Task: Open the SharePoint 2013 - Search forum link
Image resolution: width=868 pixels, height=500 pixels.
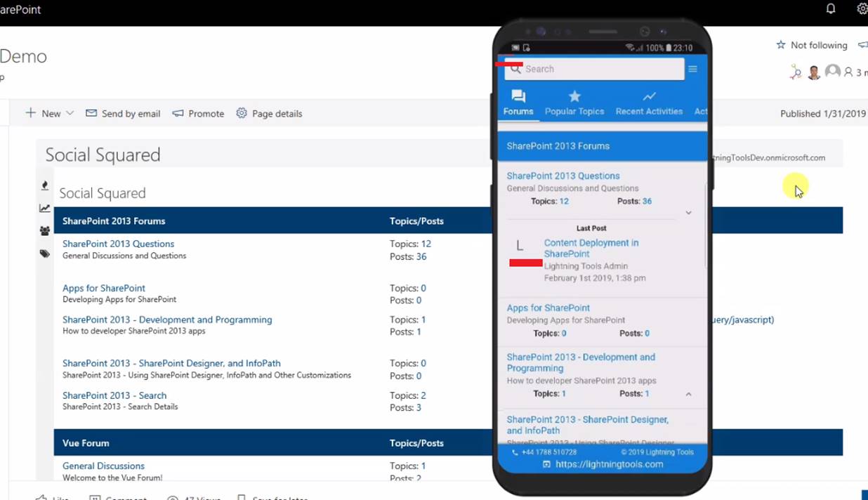Action: pos(114,395)
